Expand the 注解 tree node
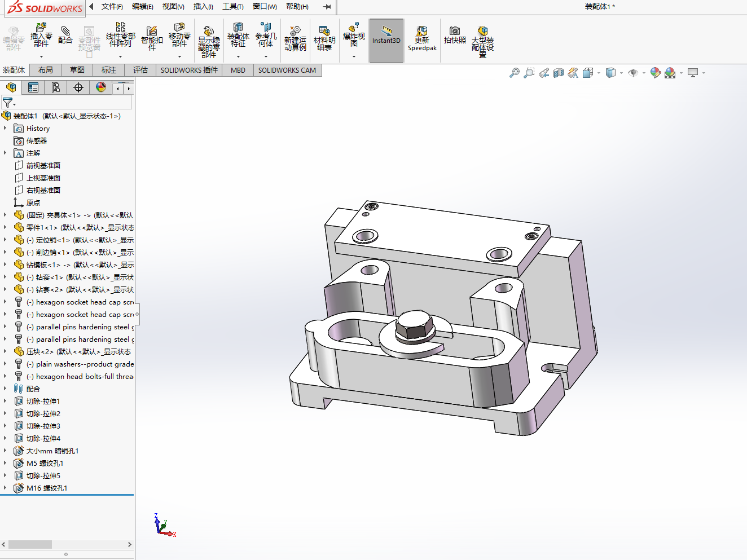The height and width of the screenshot is (560, 747). [5, 153]
